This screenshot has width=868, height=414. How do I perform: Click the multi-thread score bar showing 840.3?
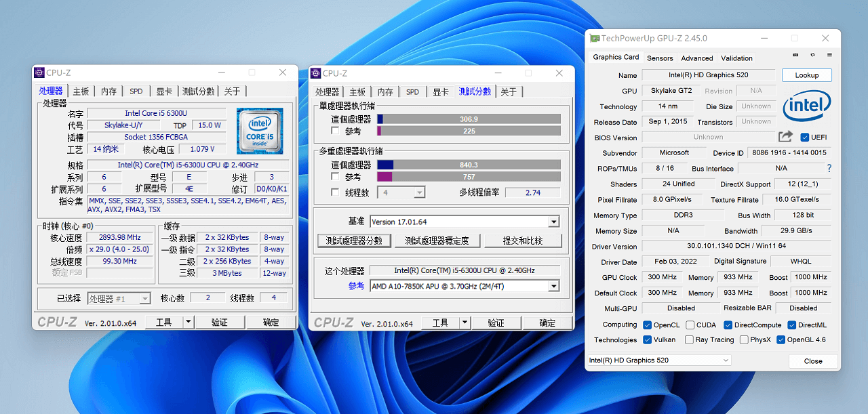469,165
